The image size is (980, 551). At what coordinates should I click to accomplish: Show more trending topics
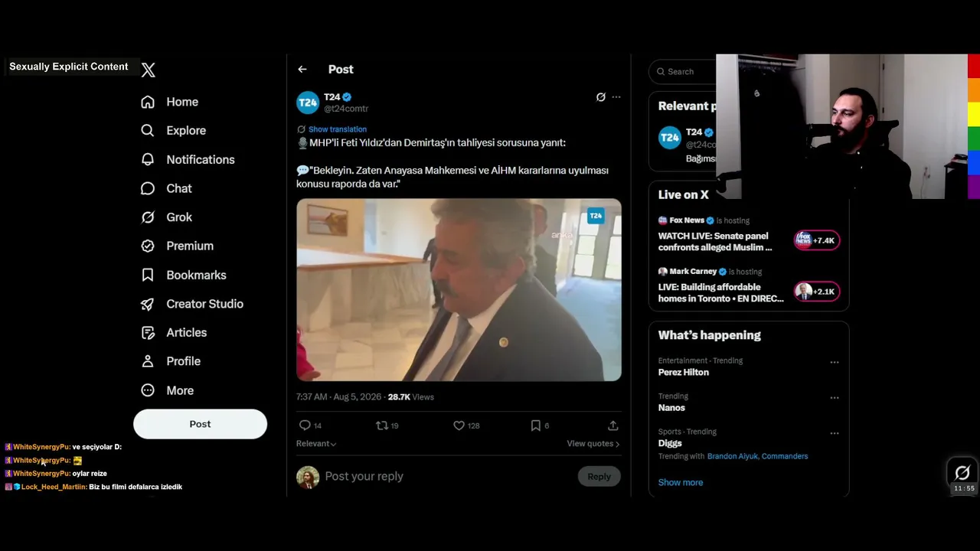[681, 483]
